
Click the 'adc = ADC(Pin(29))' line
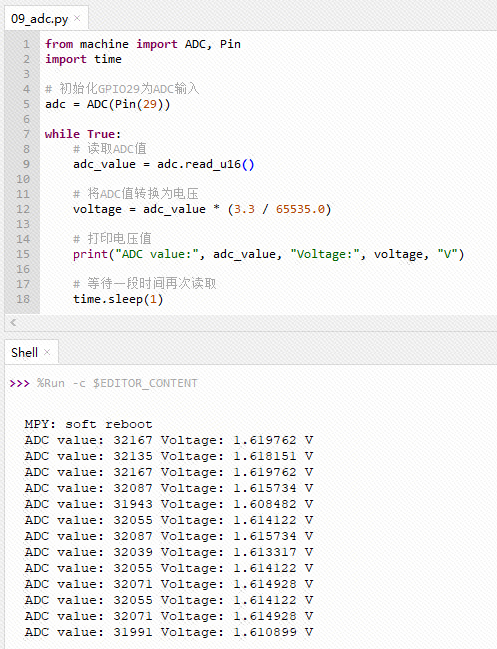tap(108, 104)
